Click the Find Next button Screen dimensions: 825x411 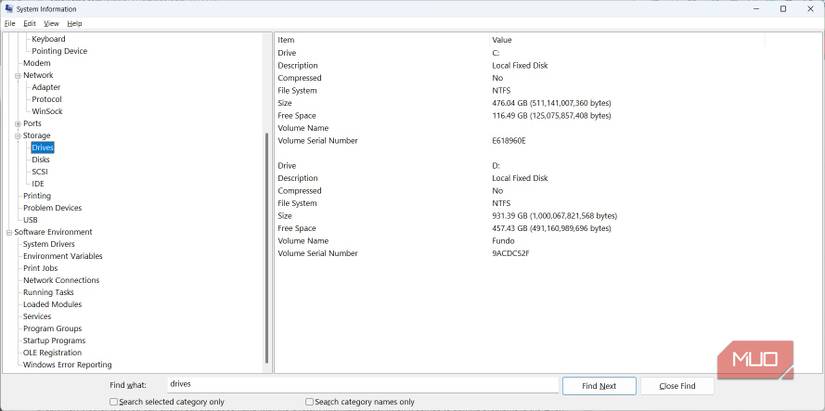point(599,386)
